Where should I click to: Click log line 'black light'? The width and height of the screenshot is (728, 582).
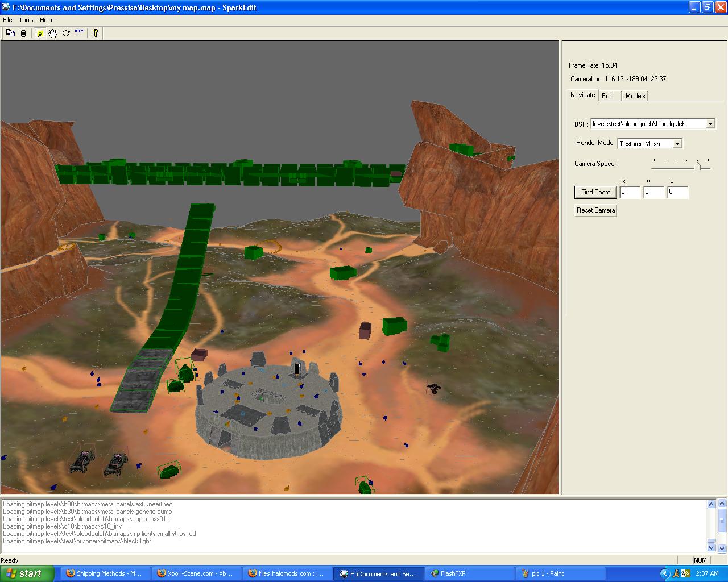77,541
